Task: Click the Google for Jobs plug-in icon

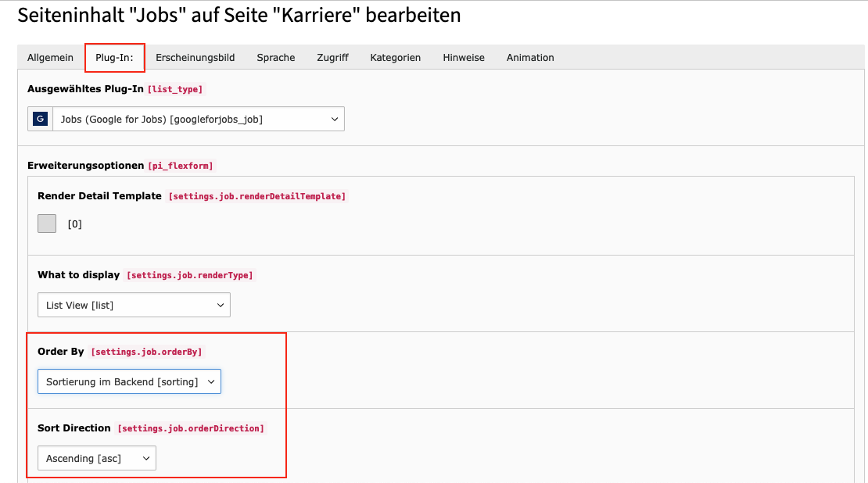Action: coord(41,119)
